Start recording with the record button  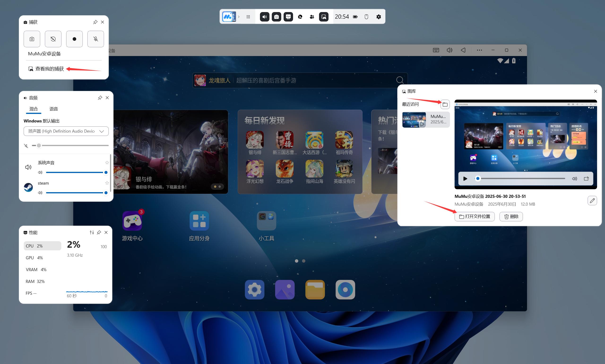click(74, 39)
